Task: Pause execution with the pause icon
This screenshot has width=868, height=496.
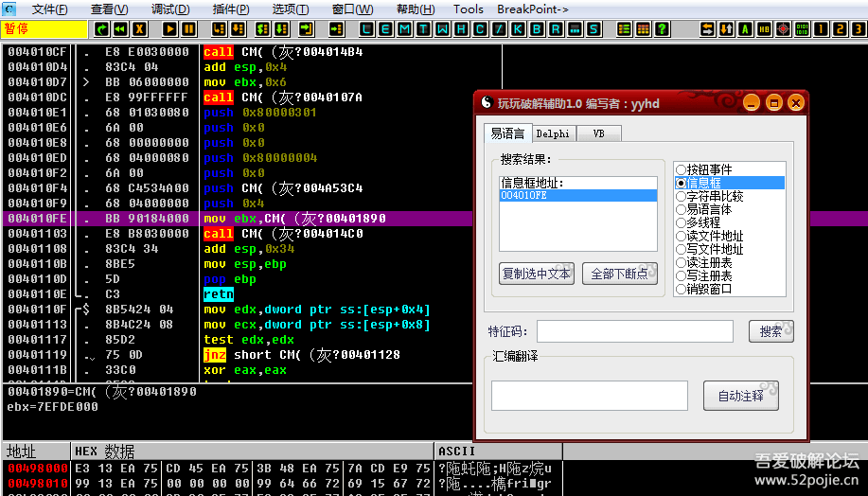Action: coord(189,28)
